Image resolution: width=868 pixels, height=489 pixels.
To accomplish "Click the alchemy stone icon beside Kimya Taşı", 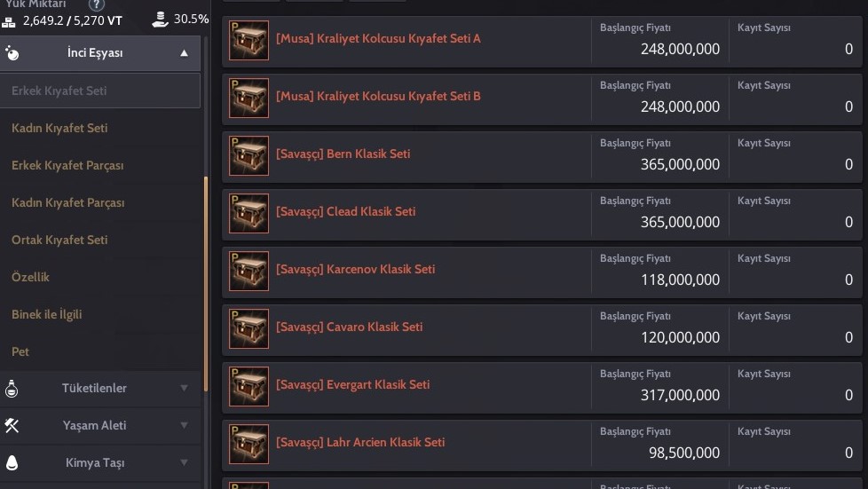I will pos(12,462).
